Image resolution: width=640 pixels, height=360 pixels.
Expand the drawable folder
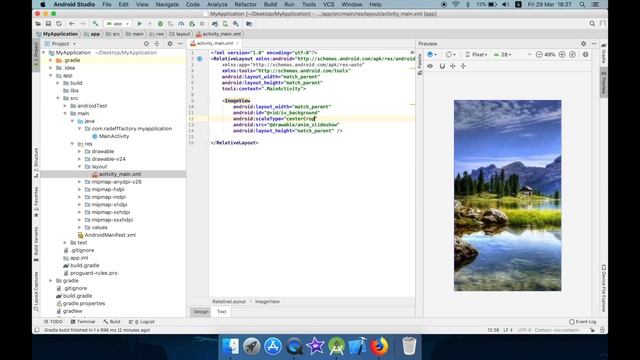point(80,151)
